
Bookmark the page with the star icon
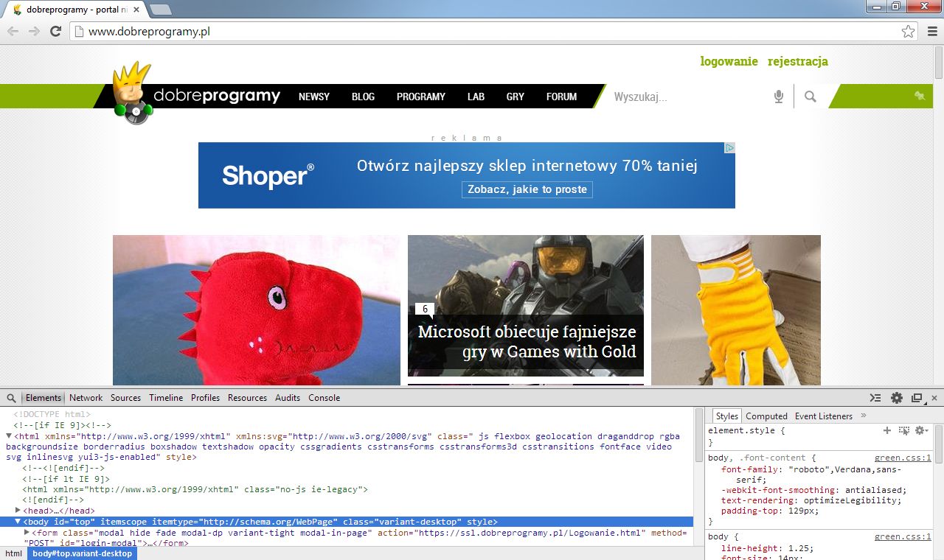tap(908, 31)
